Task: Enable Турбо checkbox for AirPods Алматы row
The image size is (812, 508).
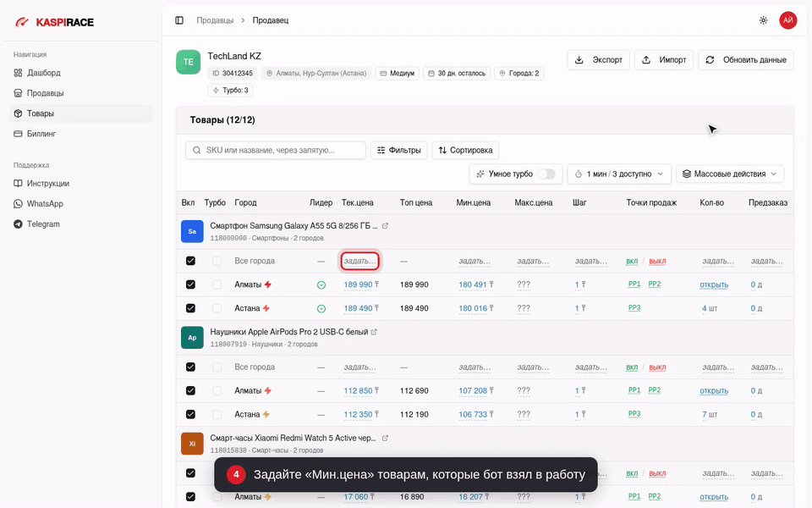Action: pos(217,391)
